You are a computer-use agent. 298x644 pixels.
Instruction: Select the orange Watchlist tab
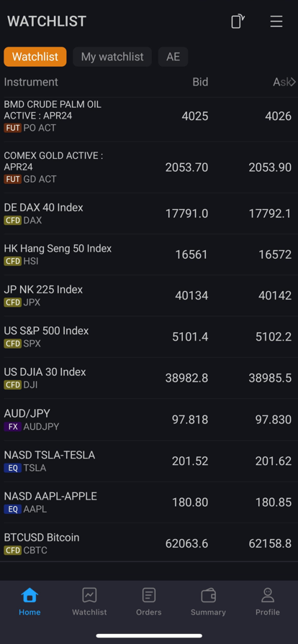(35, 57)
